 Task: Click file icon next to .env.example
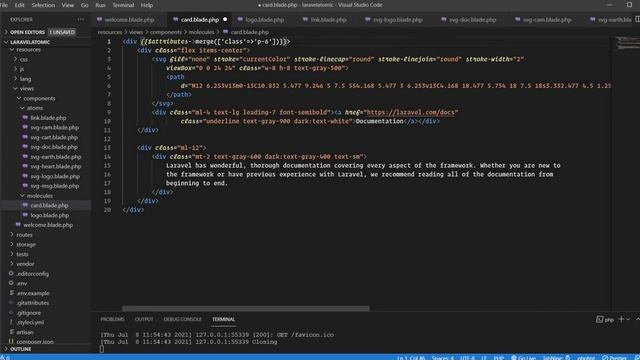click(11, 293)
